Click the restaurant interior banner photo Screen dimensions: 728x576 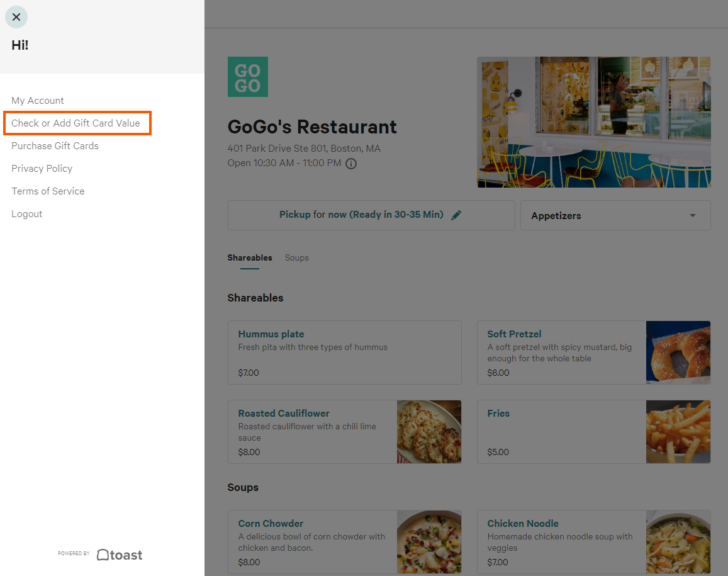[593, 122]
